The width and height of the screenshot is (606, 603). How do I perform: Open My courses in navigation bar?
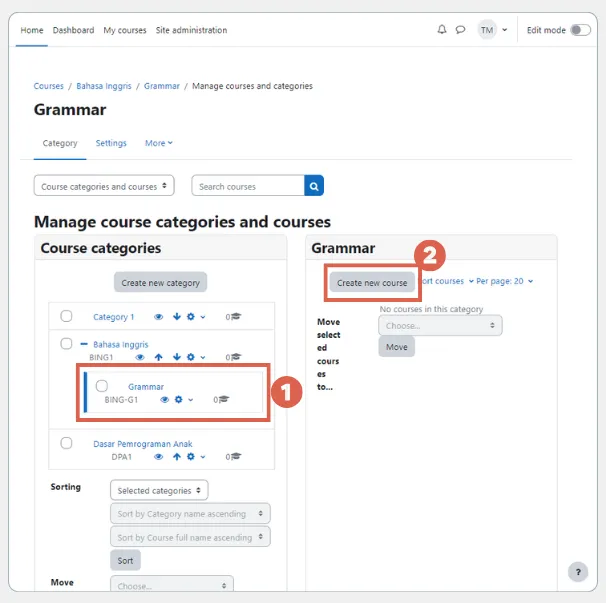pyautogui.click(x=125, y=30)
